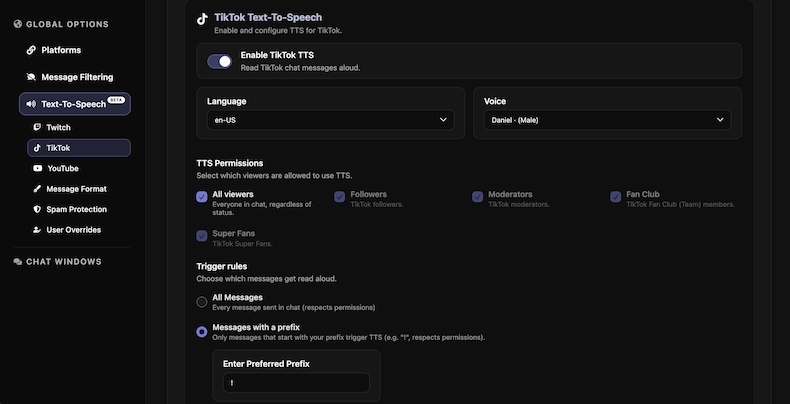Click the Twitch icon in sidebar
The width and height of the screenshot is (790, 404).
point(37,127)
